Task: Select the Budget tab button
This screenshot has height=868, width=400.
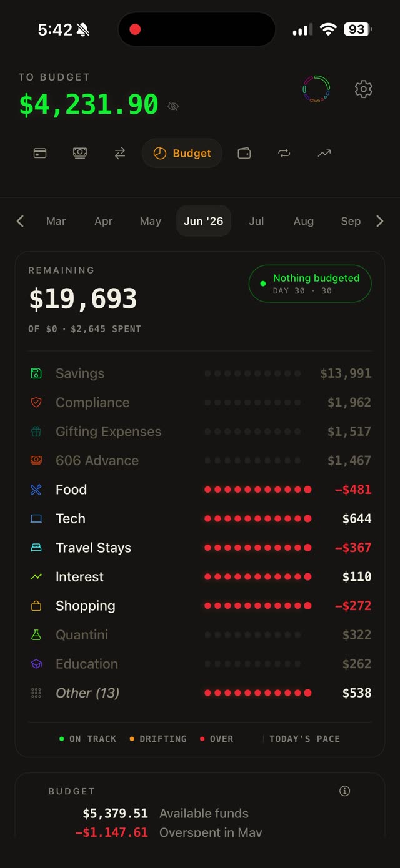Action: (x=182, y=153)
